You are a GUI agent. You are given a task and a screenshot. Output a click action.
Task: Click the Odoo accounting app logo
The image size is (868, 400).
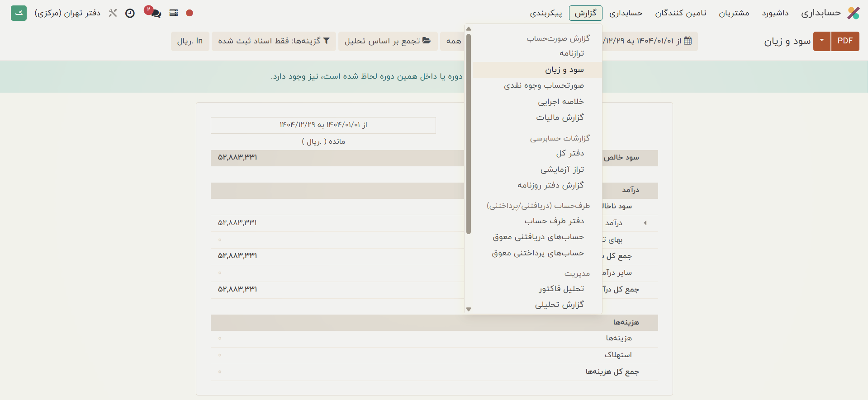point(853,13)
